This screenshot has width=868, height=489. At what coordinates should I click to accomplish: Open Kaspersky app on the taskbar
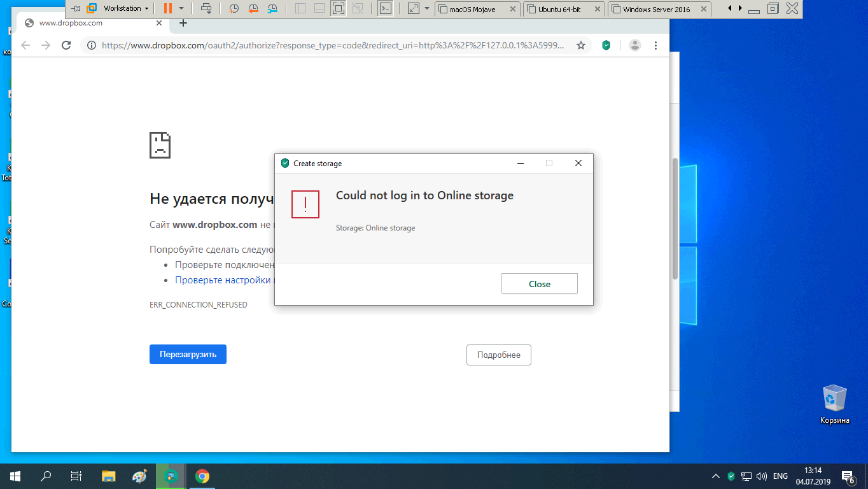[x=171, y=476]
